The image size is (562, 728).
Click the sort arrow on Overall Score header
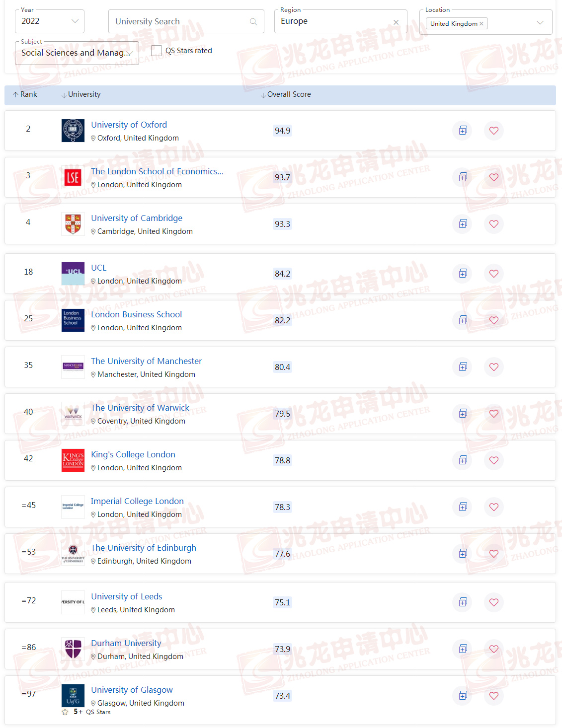[262, 94]
